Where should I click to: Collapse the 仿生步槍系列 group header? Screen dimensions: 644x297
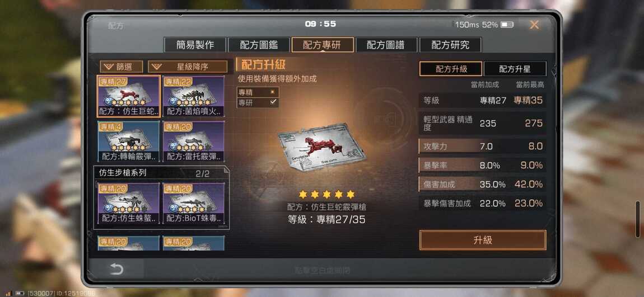(x=161, y=173)
